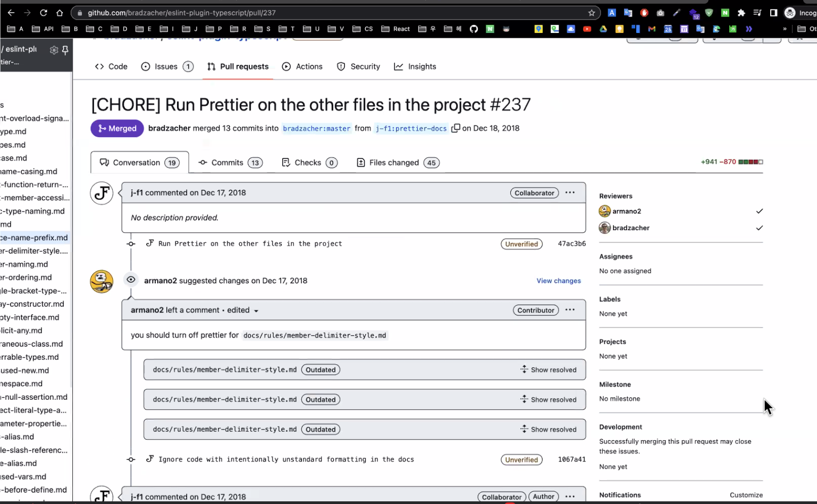This screenshot has height=504, width=817.
Task: Open options menu on armano2's comment
Action: pos(570,310)
